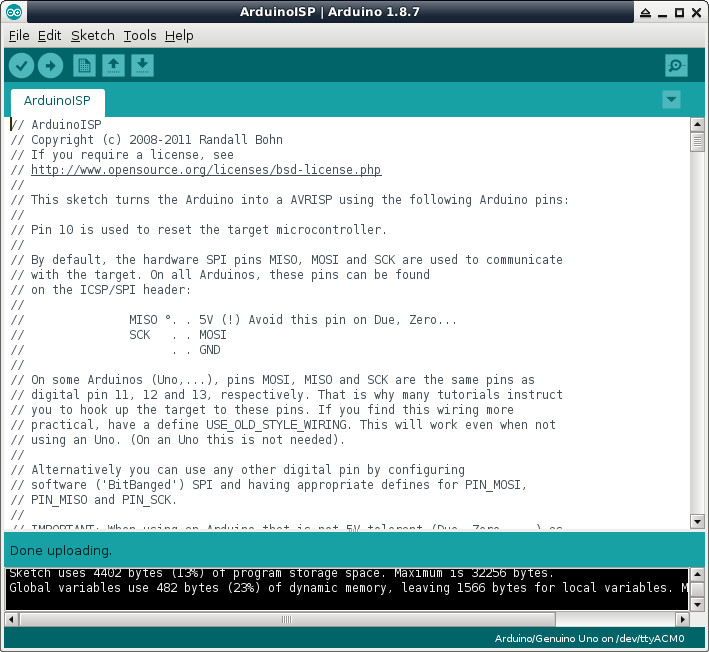The width and height of the screenshot is (709, 652).
Task: Click the 'On some Arduinos (Uno,...)' line
Action: point(273,379)
